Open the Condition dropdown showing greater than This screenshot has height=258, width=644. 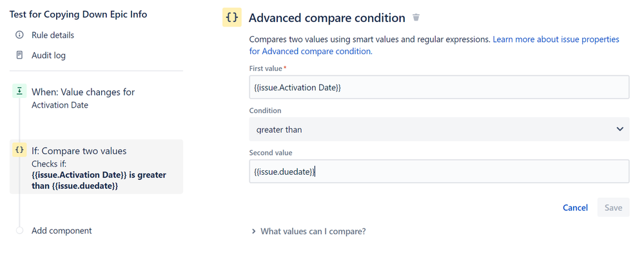click(438, 130)
